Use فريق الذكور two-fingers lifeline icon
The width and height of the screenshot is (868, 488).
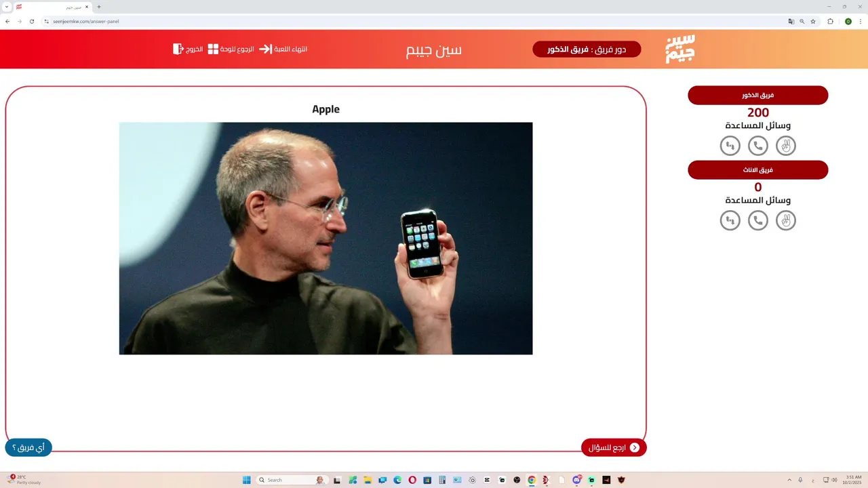coord(786,146)
